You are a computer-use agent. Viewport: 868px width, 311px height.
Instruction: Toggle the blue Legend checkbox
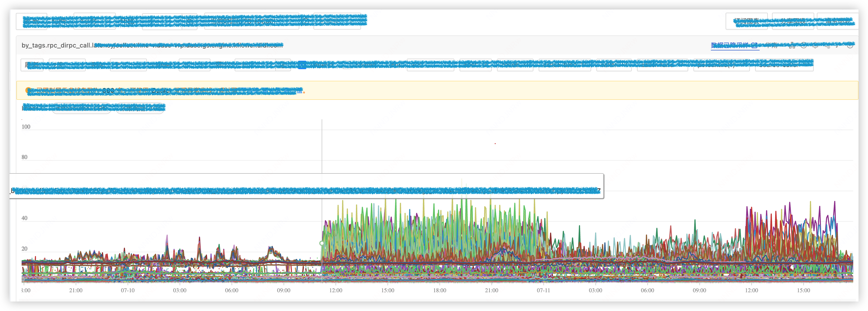tap(302, 65)
